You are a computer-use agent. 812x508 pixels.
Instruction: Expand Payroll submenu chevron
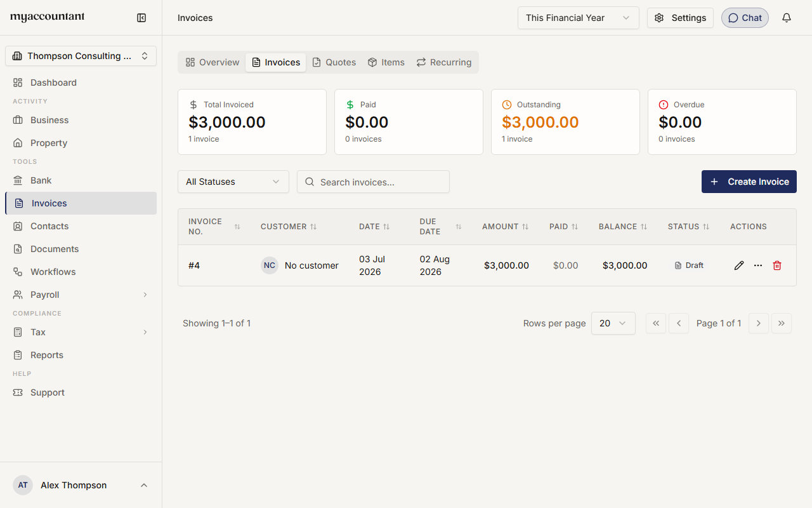(145, 295)
